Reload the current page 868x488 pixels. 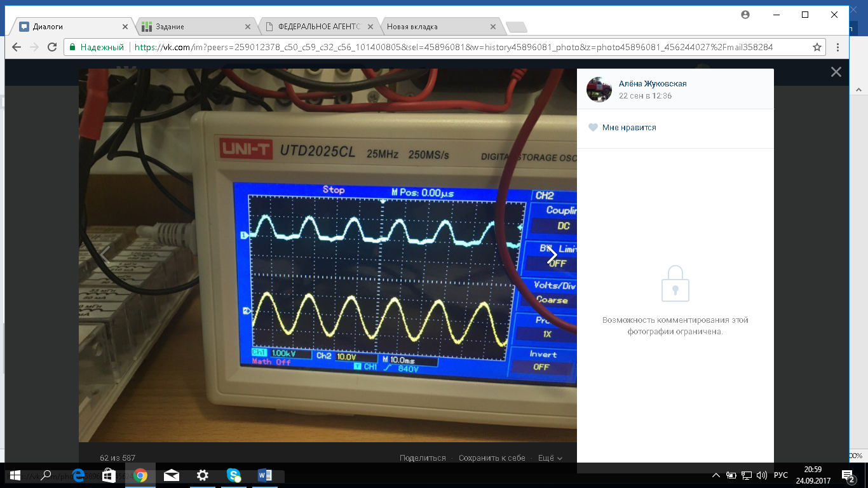(52, 47)
